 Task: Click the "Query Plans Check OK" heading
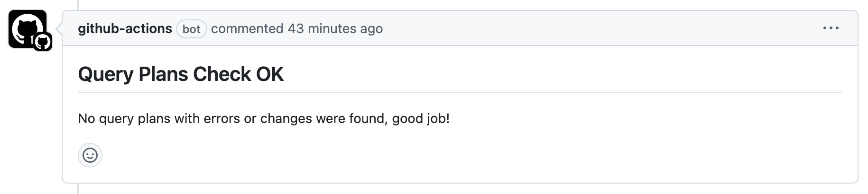(181, 74)
